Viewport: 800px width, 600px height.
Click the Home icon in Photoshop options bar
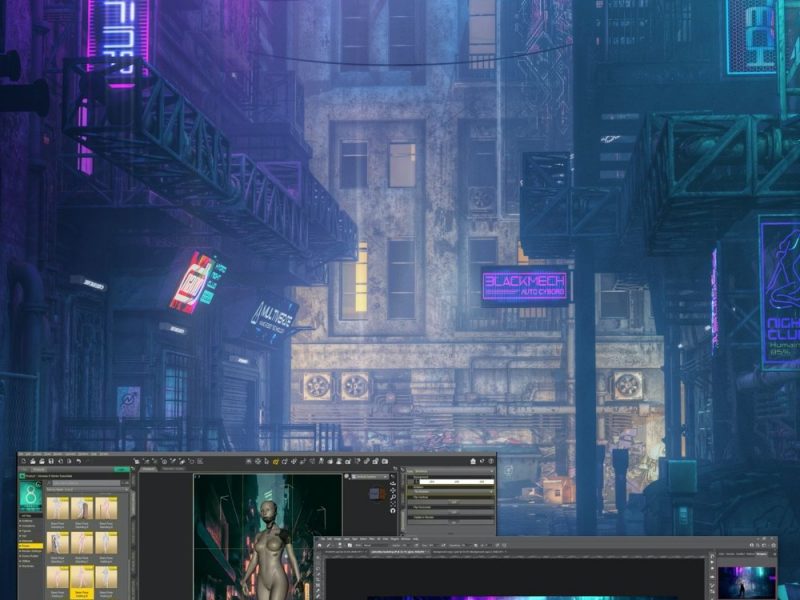[x=319, y=545]
